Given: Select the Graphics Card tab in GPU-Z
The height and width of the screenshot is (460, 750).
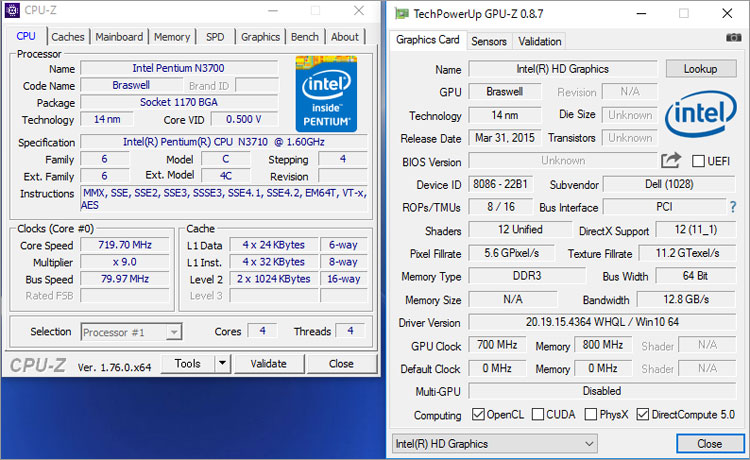Looking at the screenshot, I should click(x=428, y=40).
